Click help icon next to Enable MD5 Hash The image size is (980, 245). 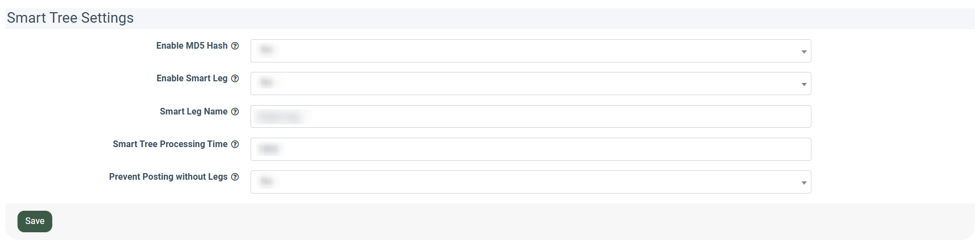[235, 46]
